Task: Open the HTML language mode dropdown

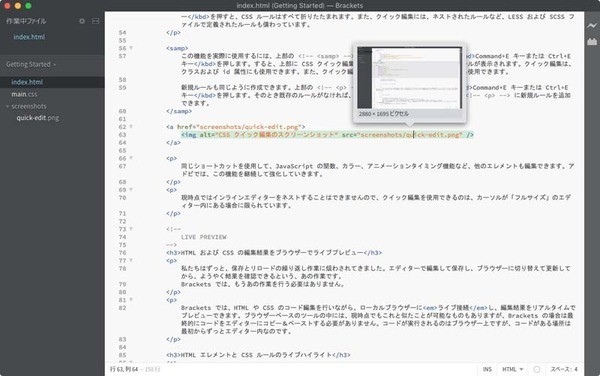Action: (512, 369)
